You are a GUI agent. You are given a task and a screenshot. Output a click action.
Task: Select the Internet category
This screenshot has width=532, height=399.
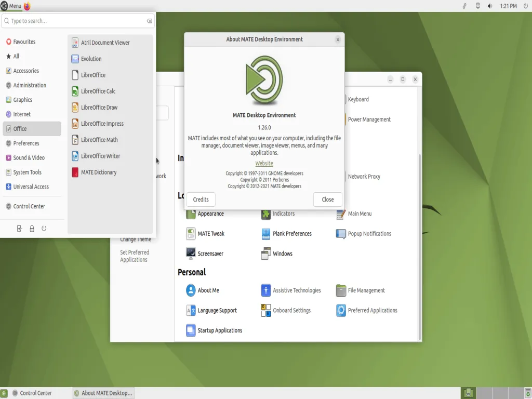[32, 114]
